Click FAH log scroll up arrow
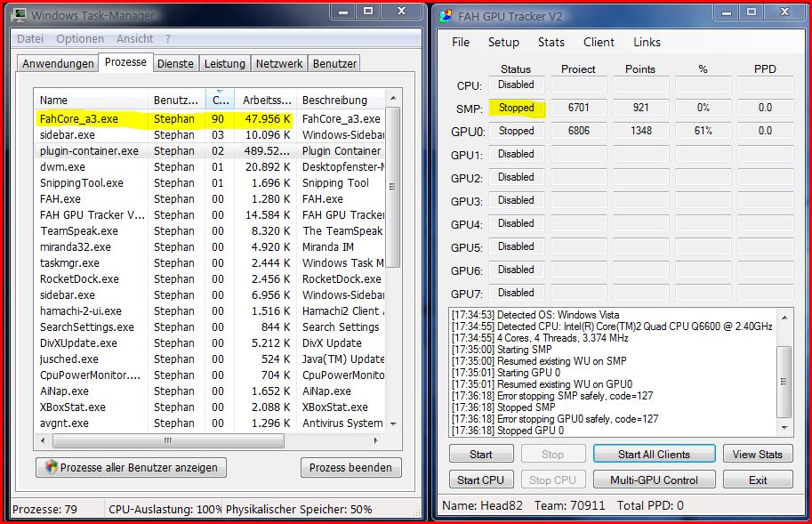 (784, 318)
